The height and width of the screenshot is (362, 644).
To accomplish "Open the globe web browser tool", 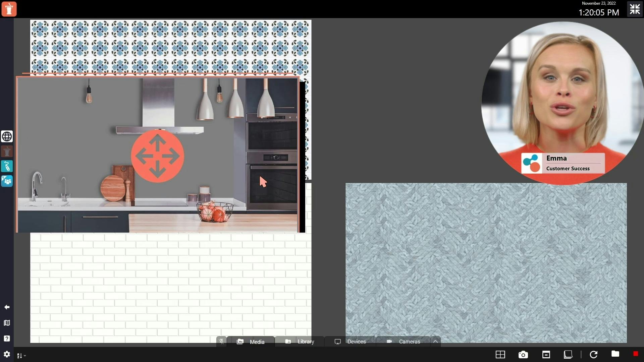I will (x=7, y=136).
